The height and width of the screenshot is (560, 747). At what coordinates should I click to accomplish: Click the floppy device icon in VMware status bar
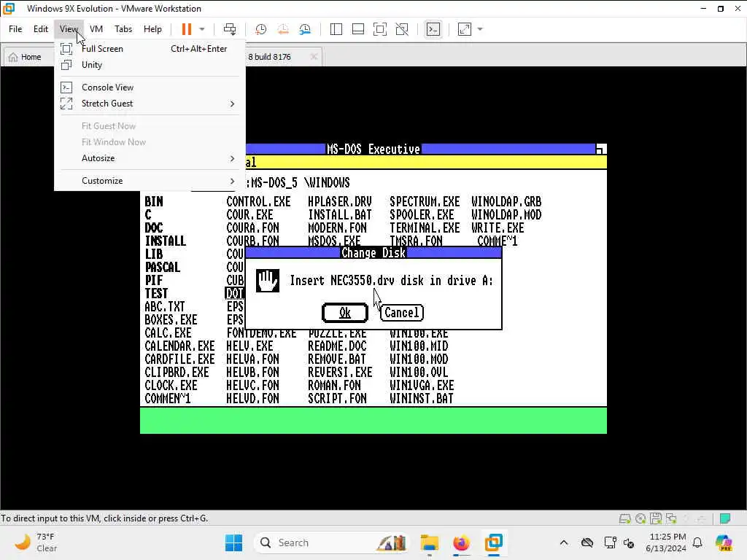pyautogui.click(x=656, y=518)
